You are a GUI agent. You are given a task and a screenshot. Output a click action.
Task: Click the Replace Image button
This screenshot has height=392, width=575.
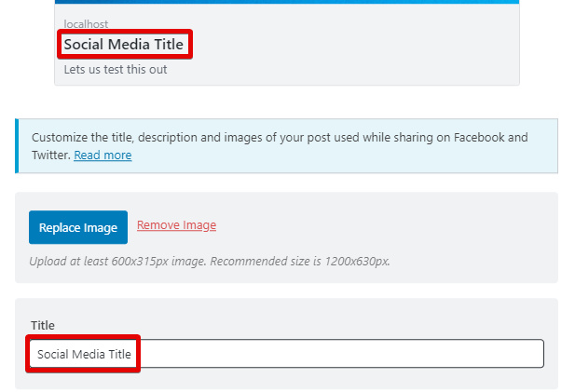pos(78,227)
